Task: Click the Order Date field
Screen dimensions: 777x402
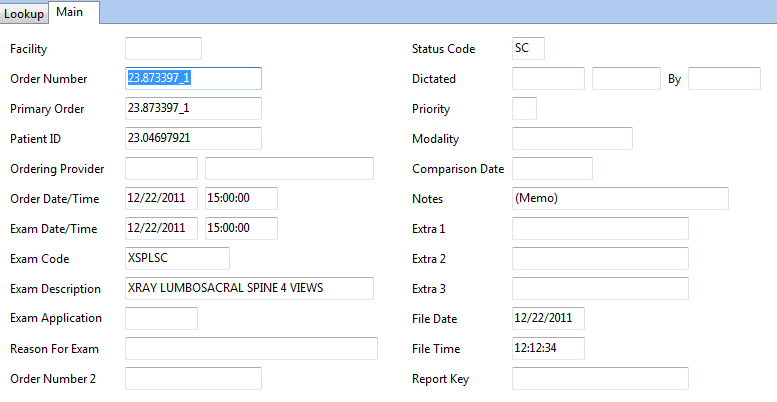Action: coord(161,198)
